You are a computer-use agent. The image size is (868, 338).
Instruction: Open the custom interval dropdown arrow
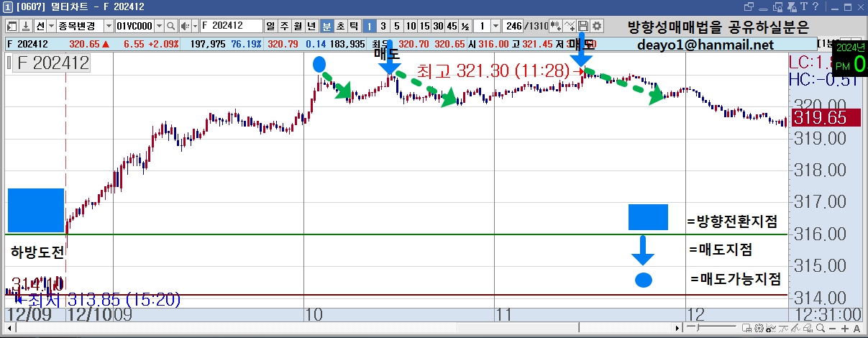(x=496, y=26)
